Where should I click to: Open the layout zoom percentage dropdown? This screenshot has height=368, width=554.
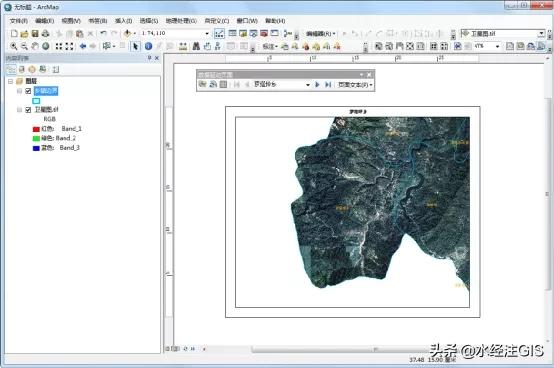497,46
